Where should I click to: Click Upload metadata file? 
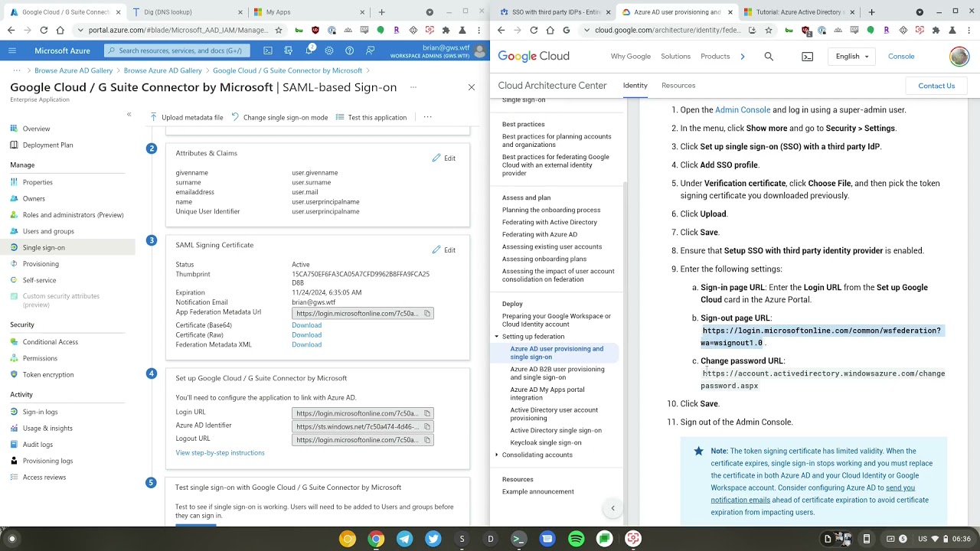click(x=186, y=117)
